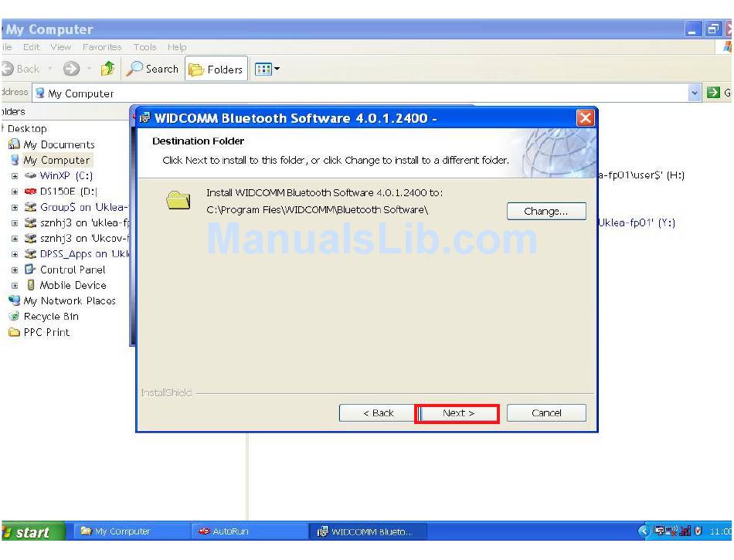Open the Views dropdown button
This screenshot has width=734, height=560.
click(267, 70)
